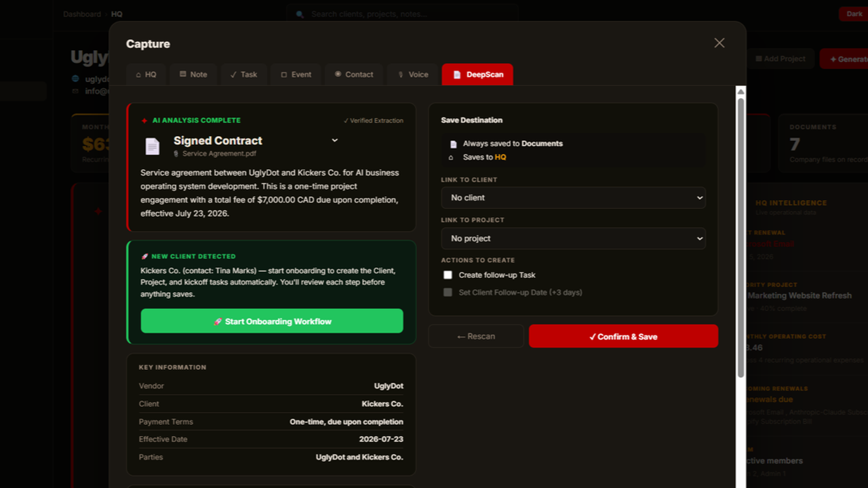Click the Rescan button
Image resolution: width=868 pixels, height=488 pixels.
coord(476,336)
